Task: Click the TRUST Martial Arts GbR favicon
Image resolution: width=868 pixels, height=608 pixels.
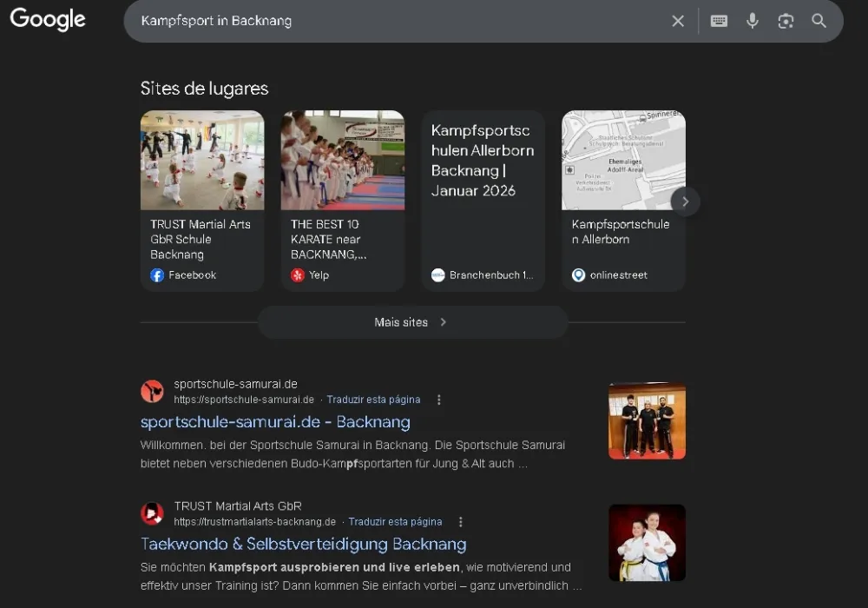Action: coord(152,513)
